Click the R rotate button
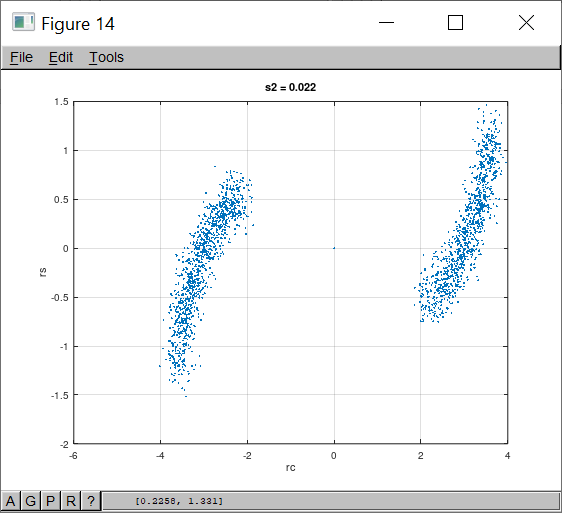The height and width of the screenshot is (513, 562). 71,501
